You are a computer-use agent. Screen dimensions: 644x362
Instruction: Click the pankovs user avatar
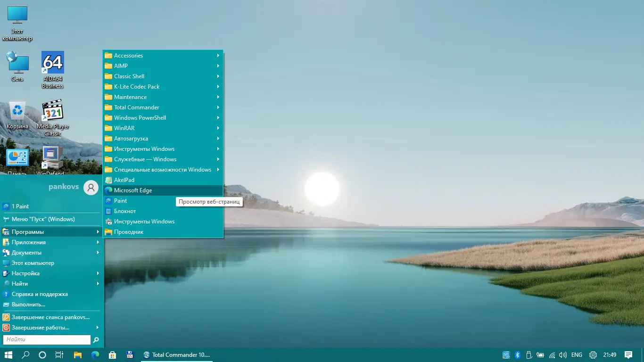90,187
